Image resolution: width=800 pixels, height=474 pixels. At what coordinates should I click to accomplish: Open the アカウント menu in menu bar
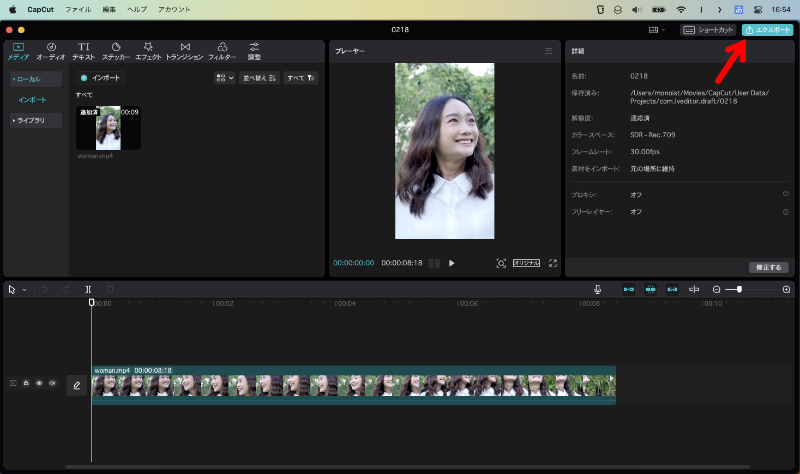174,9
